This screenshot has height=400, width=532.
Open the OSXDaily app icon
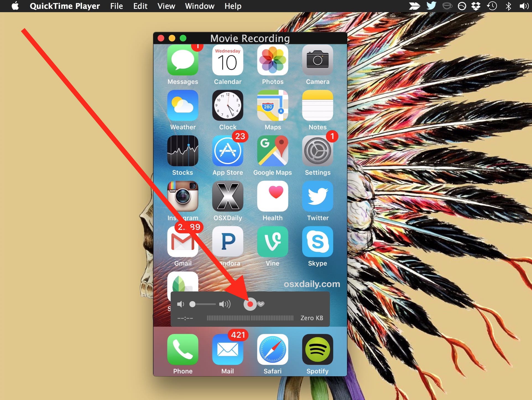[x=227, y=202]
